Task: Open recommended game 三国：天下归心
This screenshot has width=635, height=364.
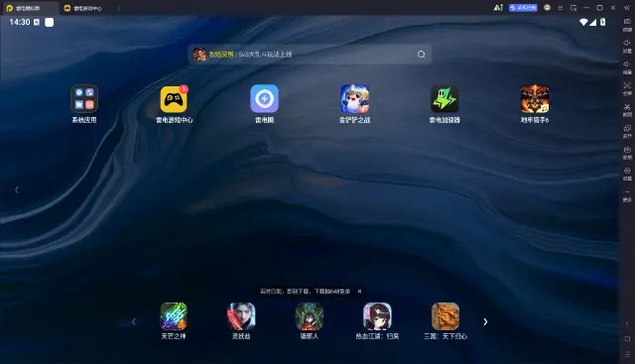Action: (x=445, y=316)
